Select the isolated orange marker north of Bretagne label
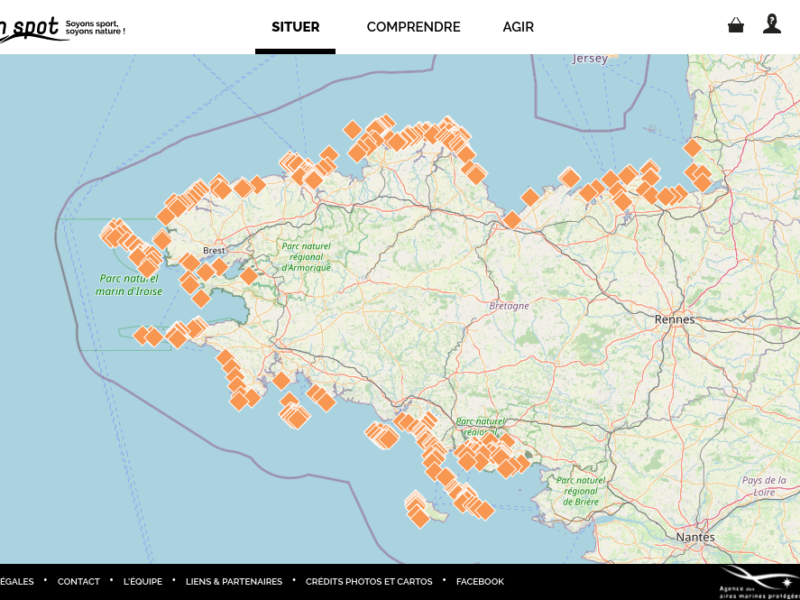Viewport: 800px width, 600px height. pyautogui.click(x=512, y=220)
